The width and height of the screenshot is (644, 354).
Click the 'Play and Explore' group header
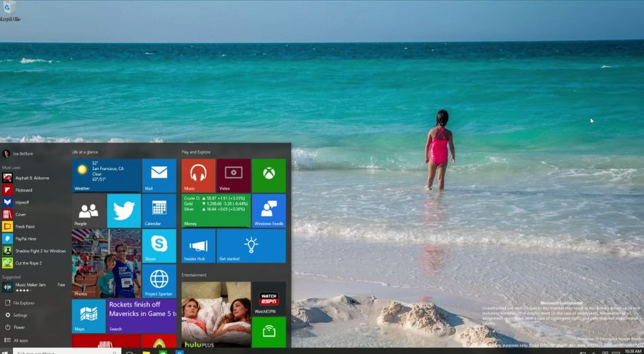pyautogui.click(x=196, y=152)
